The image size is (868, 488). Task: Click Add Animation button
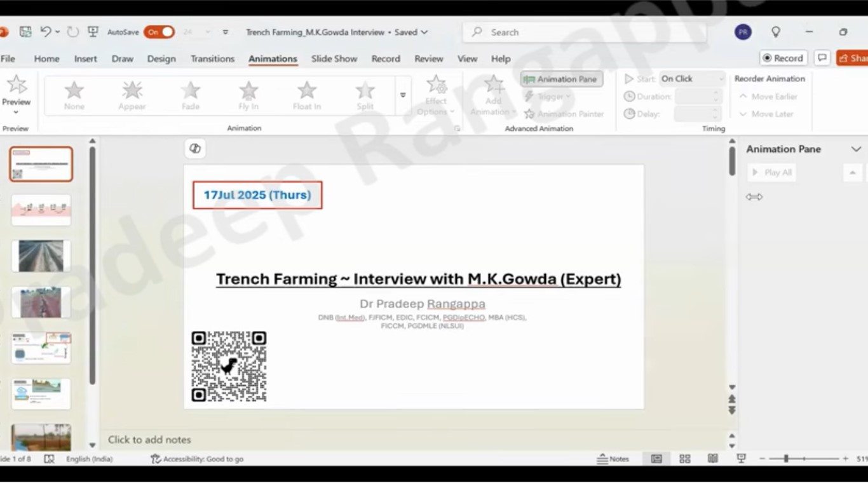[x=494, y=95]
